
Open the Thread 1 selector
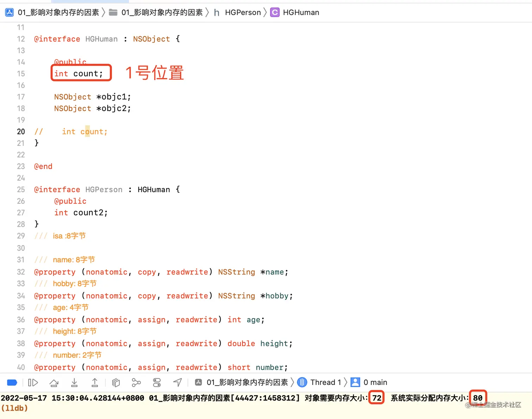pos(326,382)
